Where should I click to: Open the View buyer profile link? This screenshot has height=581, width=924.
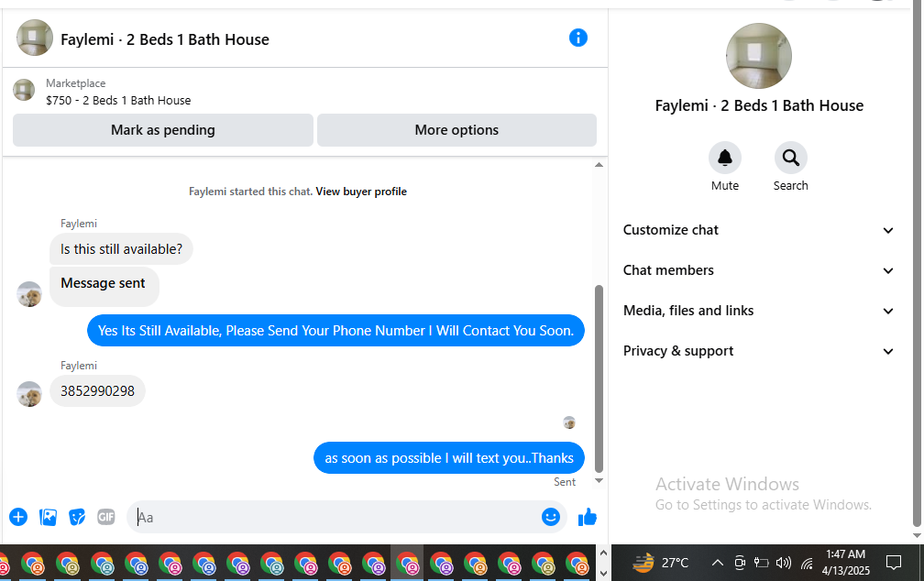click(x=361, y=192)
